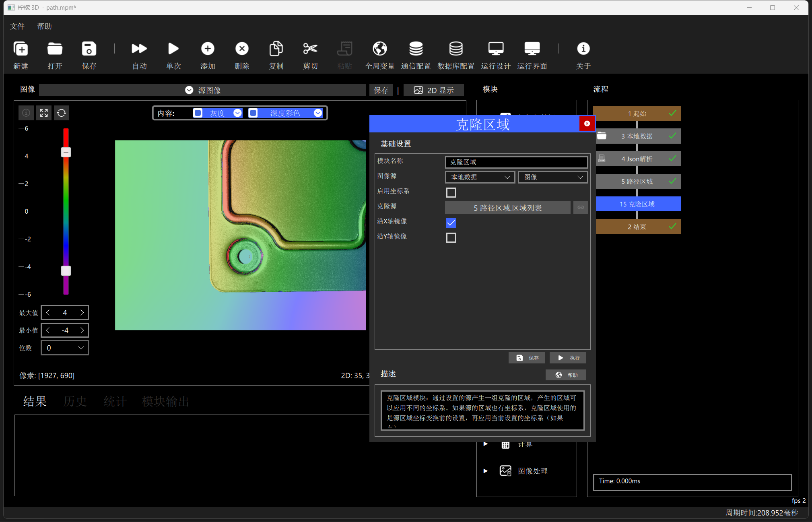
Task: Click the 执行 execute button
Action: (x=568, y=358)
